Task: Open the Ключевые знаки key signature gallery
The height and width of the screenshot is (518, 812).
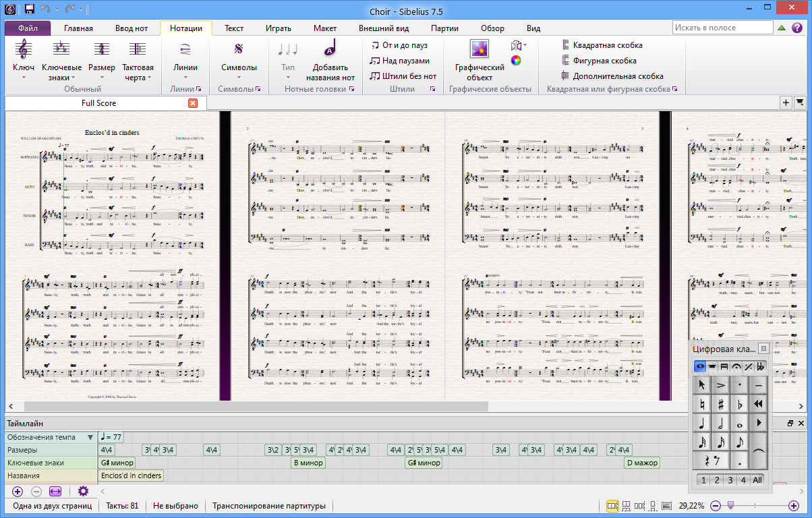Action: click(x=62, y=59)
